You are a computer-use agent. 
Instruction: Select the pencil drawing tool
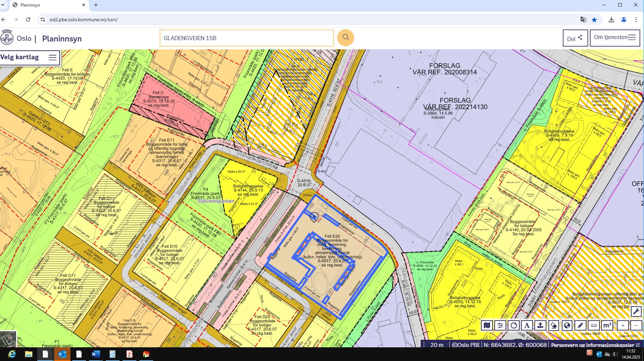pos(580,325)
